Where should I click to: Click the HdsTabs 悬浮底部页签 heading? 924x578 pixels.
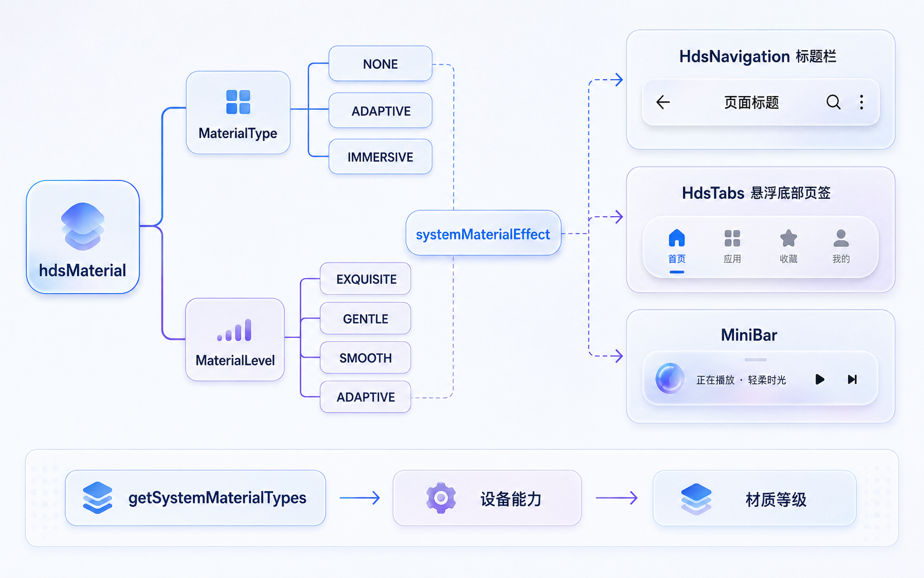coord(756,193)
